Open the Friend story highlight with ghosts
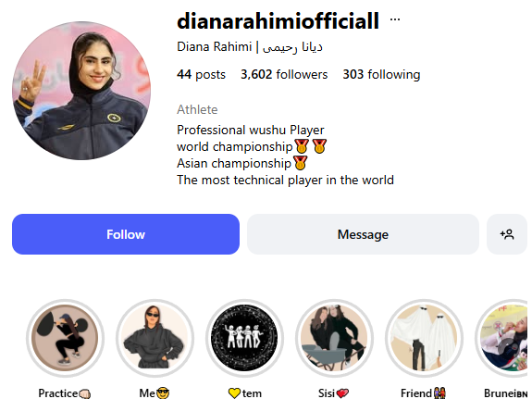The width and height of the screenshot is (532, 399). (424, 338)
